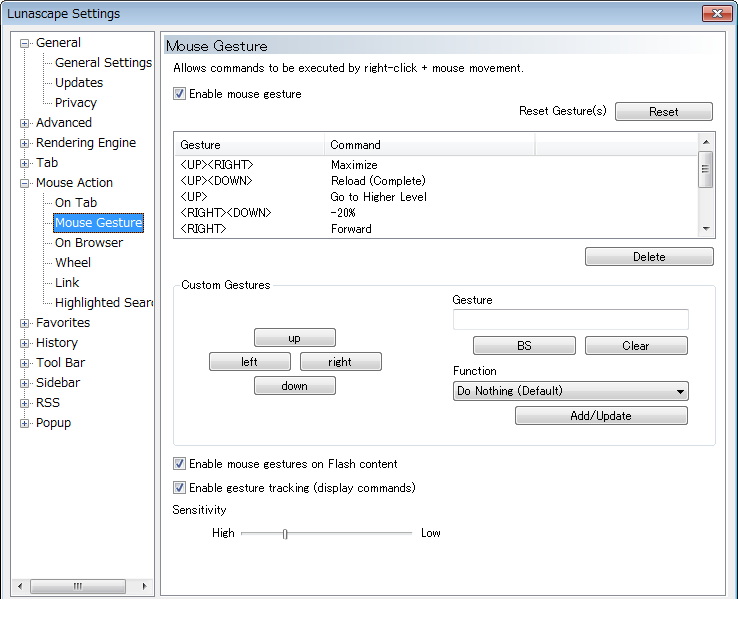Open Highlighted Search settings
The height and width of the screenshot is (634, 738).
pyautogui.click(x=104, y=303)
